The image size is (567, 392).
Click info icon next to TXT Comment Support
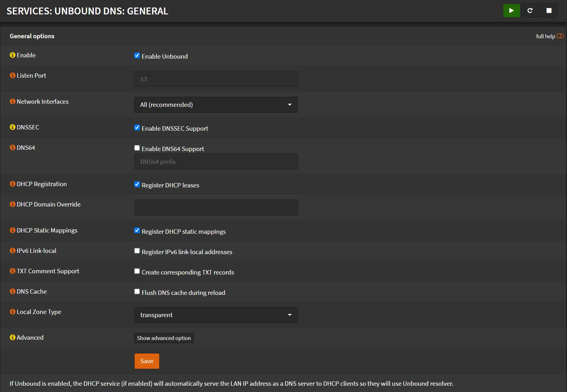click(13, 271)
